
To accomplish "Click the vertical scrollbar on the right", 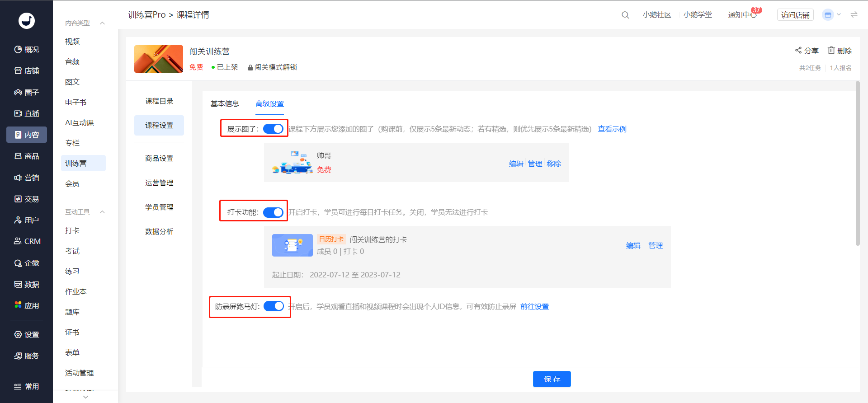I will tap(858, 163).
